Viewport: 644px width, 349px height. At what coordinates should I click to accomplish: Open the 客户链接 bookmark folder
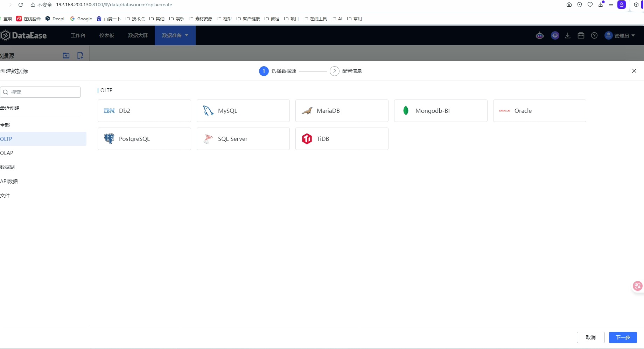(x=248, y=19)
